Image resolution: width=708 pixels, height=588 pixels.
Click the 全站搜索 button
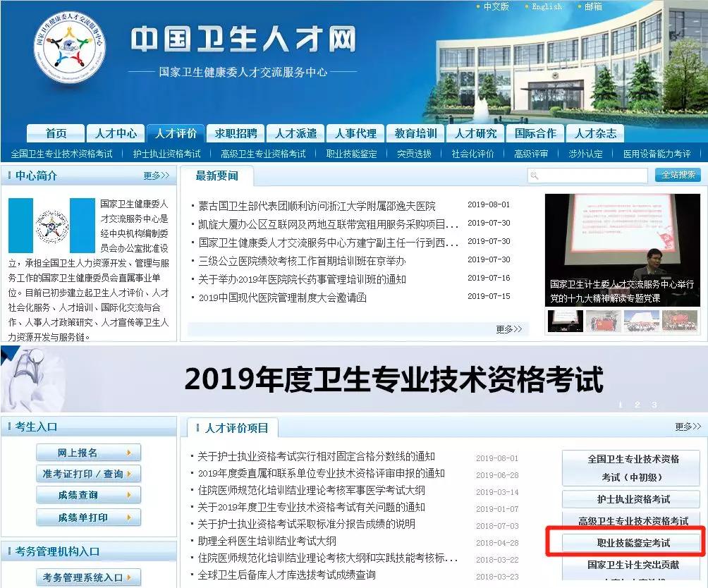678,175
